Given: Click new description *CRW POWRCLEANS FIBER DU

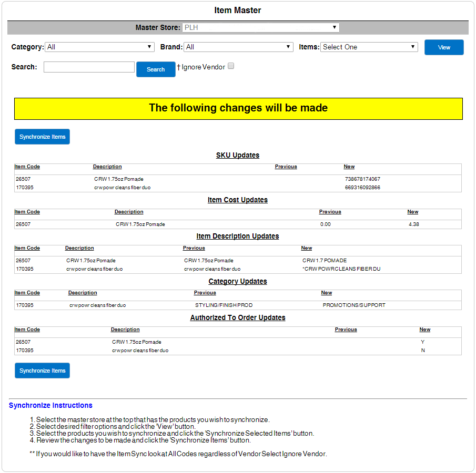Looking at the screenshot, I should pos(341,269).
